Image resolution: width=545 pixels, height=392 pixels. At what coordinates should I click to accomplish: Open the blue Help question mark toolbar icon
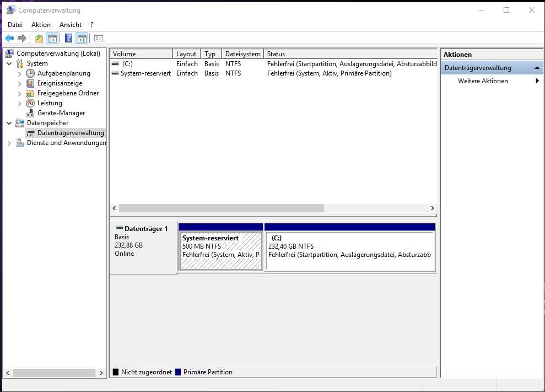point(69,38)
